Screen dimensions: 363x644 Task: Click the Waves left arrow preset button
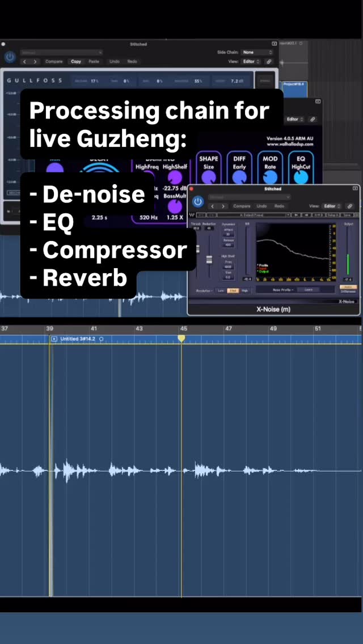tap(295, 215)
